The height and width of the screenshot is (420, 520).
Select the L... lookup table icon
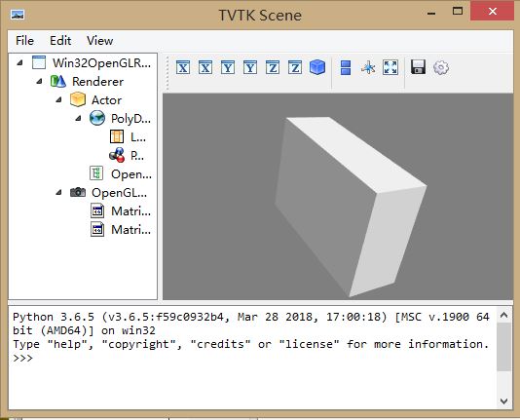coord(117,136)
